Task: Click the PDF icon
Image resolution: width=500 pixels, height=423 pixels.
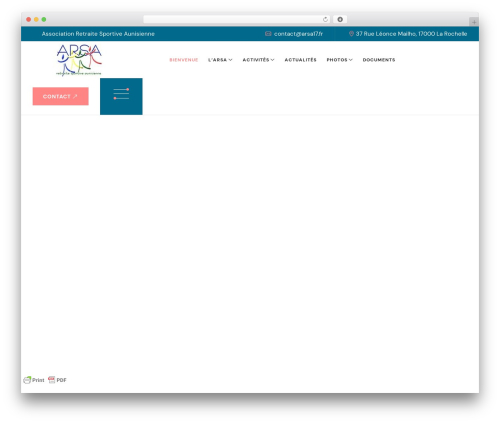Action: [52, 380]
